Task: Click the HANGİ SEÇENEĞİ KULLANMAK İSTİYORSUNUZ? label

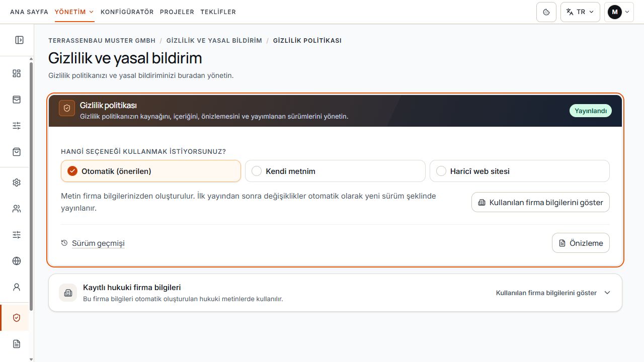Action: (143, 151)
